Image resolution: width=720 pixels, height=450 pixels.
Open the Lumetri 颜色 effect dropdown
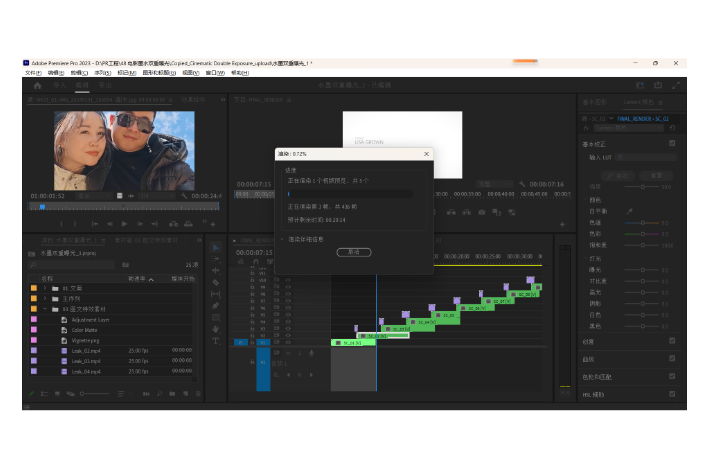629,128
